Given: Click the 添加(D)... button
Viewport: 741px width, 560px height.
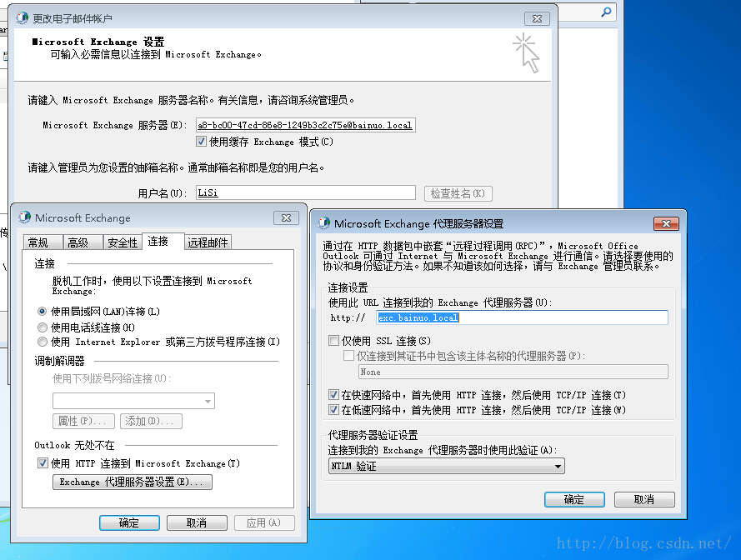Looking at the screenshot, I should coord(151,421).
